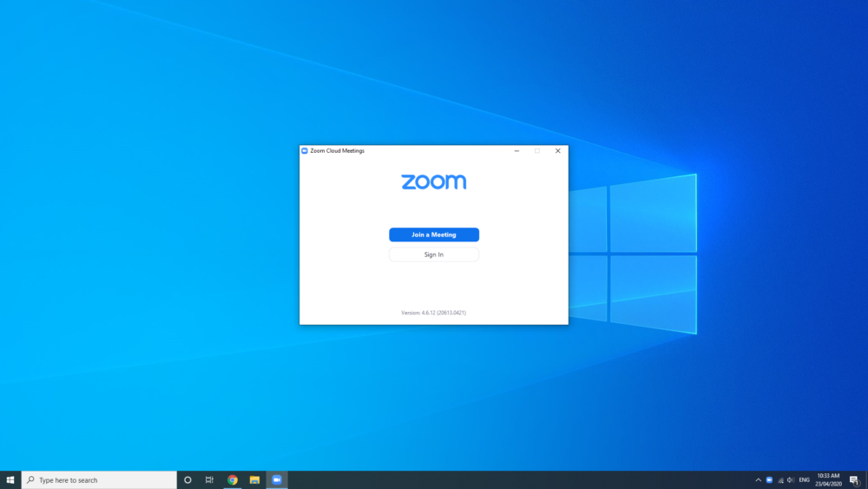Open Task View on the taskbar

pos(209,480)
